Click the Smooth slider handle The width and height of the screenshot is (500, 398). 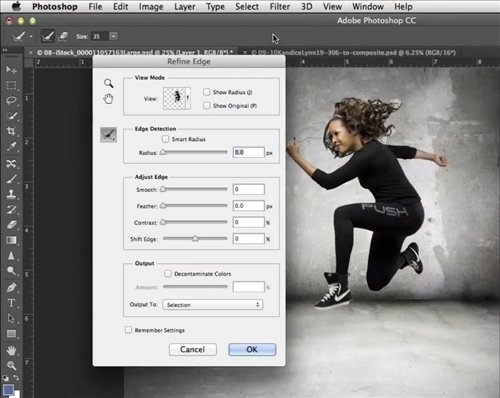[163, 189]
